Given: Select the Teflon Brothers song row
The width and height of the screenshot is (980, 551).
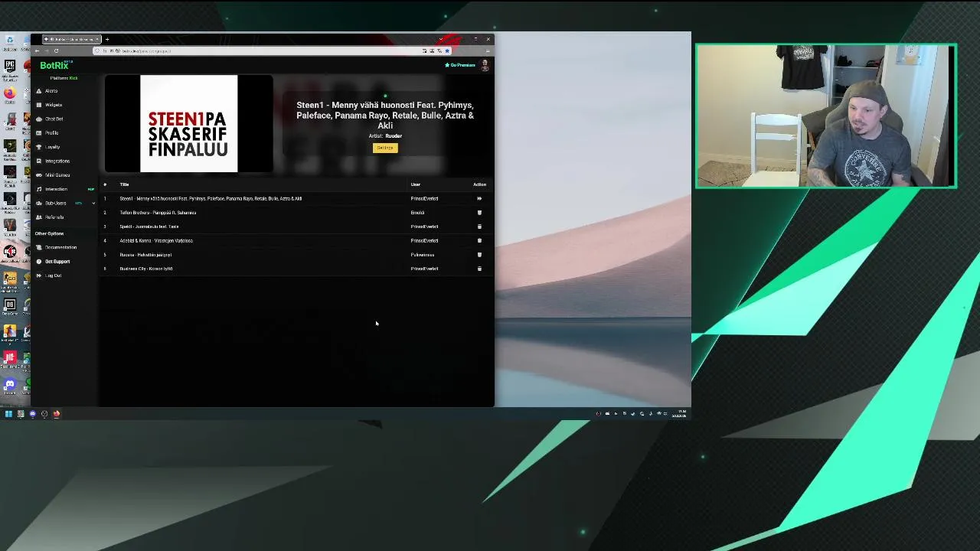Looking at the screenshot, I should point(296,213).
